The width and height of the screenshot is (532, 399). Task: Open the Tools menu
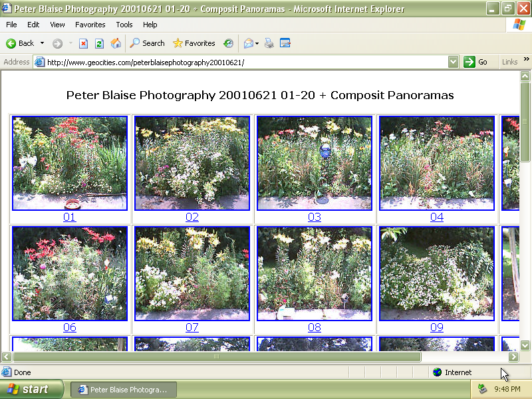(124, 25)
